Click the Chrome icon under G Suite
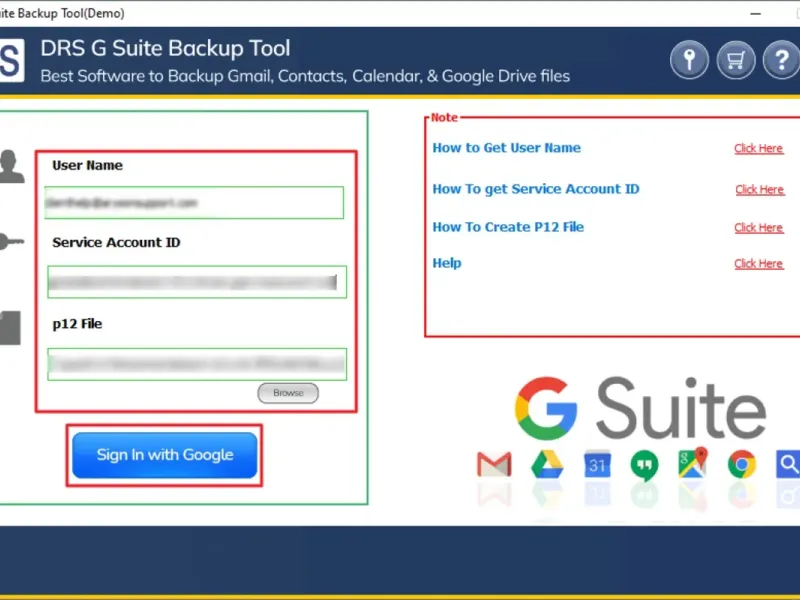 point(741,464)
